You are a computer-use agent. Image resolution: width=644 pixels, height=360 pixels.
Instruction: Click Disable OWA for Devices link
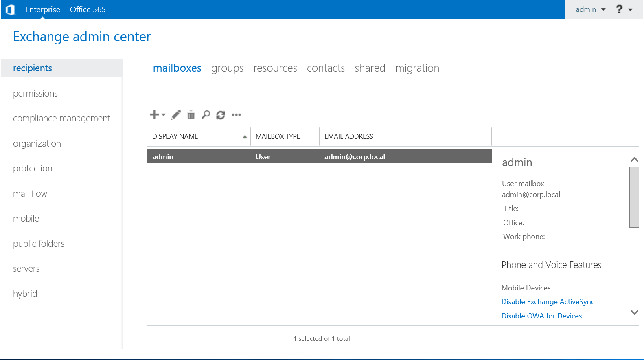point(541,316)
